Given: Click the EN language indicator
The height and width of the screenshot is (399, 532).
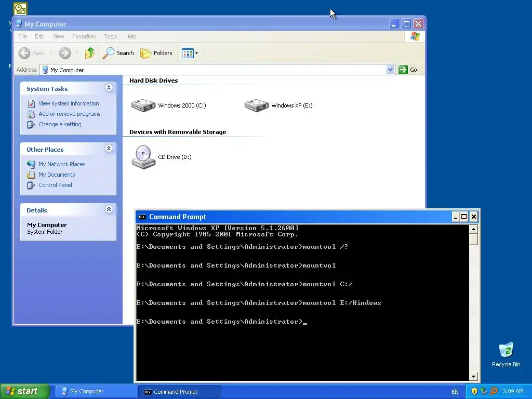Looking at the screenshot, I should point(455,392).
